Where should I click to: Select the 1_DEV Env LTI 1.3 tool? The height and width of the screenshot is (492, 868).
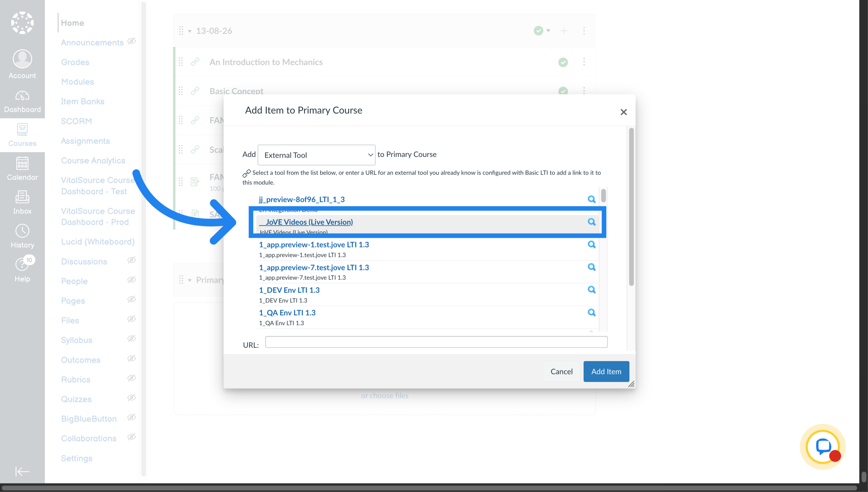click(289, 290)
